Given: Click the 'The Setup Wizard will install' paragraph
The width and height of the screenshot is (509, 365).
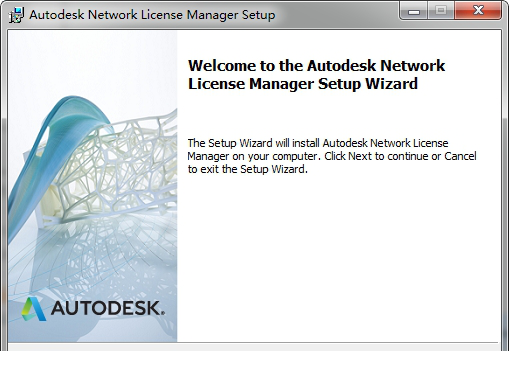Looking at the screenshot, I should 332,156.
